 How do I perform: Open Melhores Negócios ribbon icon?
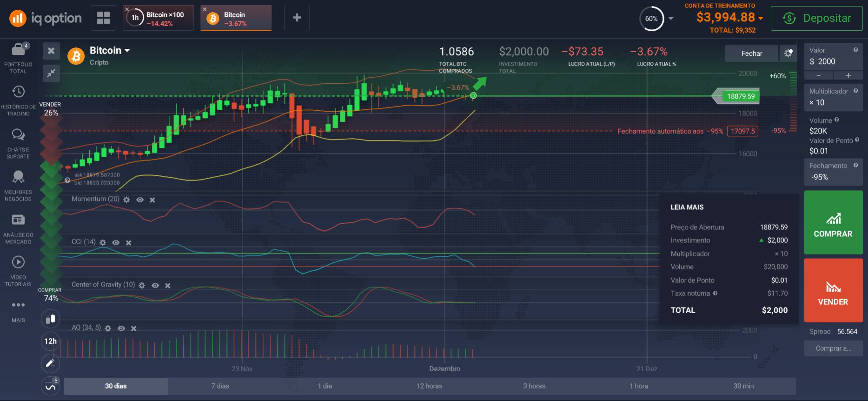[x=18, y=177]
